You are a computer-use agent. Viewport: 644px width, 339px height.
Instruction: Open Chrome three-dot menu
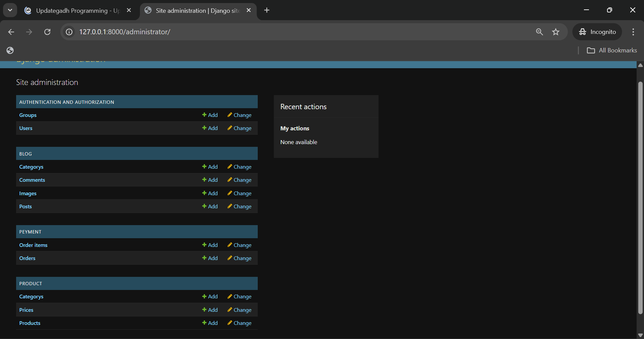coord(633,32)
